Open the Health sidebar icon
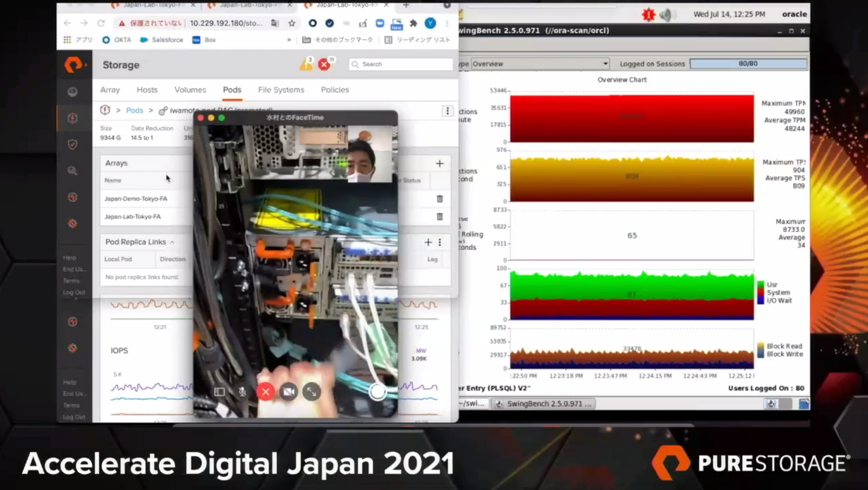 pos(73,197)
